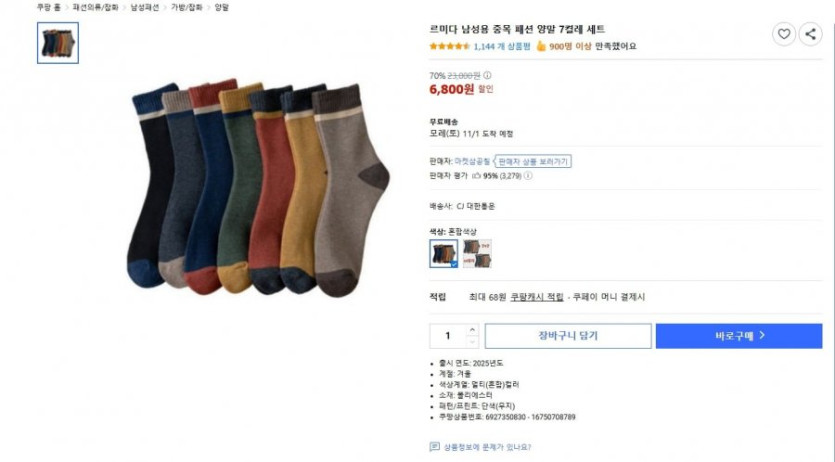Select the first mixed color sock option
This screenshot has height=462, width=835.
444,253
